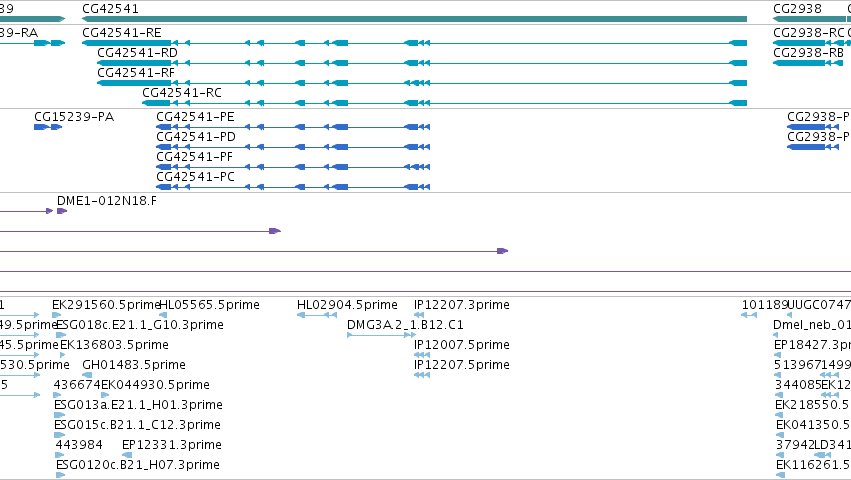Click the CG42541-PC protein label

[x=195, y=177]
